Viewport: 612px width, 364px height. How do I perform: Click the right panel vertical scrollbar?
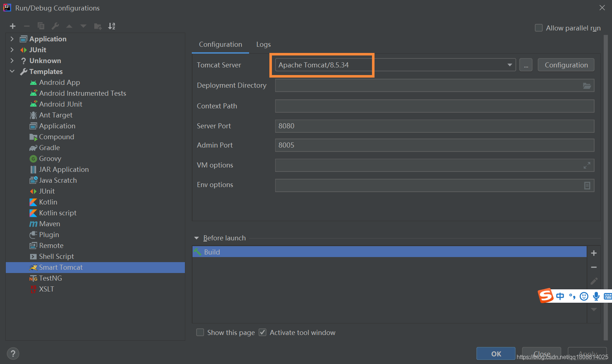(x=605, y=188)
